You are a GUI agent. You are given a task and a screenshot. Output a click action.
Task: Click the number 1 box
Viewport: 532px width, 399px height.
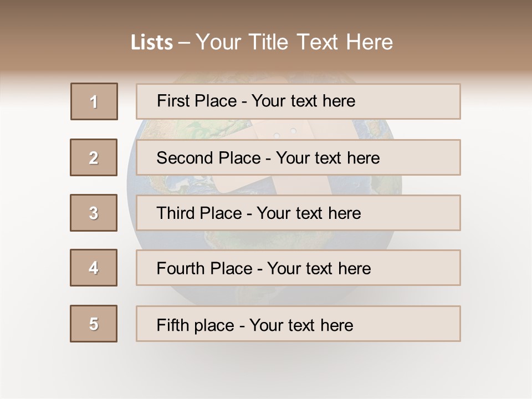pyautogui.click(x=94, y=101)
